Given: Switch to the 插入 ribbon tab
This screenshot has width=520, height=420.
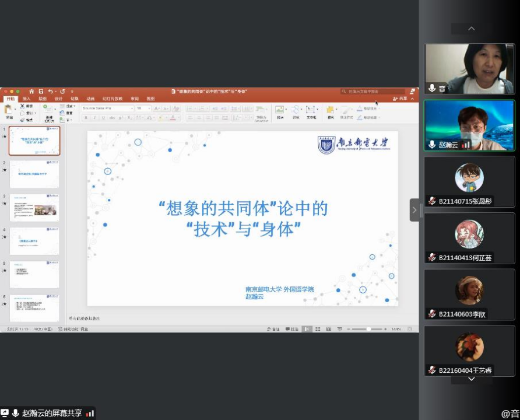Looking at the screenshot, I should coord(26,99).
